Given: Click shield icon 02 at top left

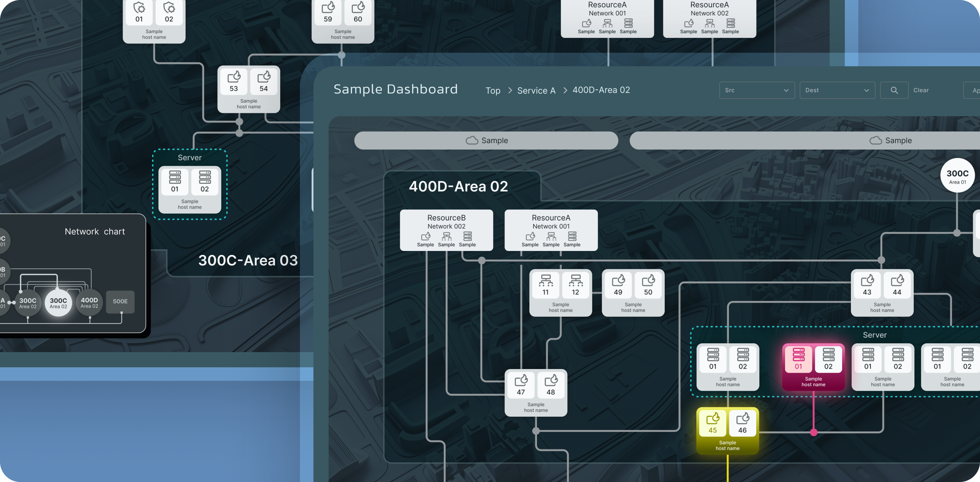Looking at the screenshot, I should click(169, 12).
